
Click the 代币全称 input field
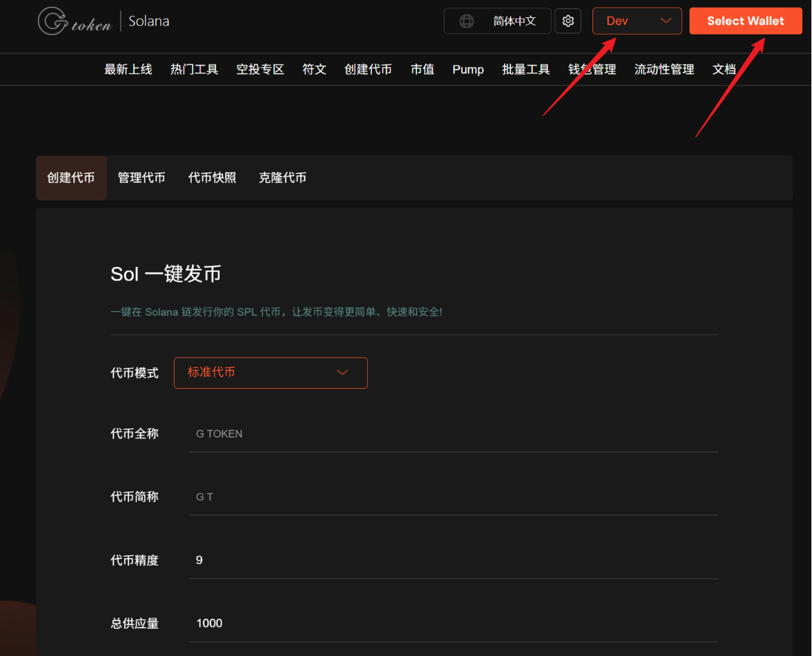[453, 434]
